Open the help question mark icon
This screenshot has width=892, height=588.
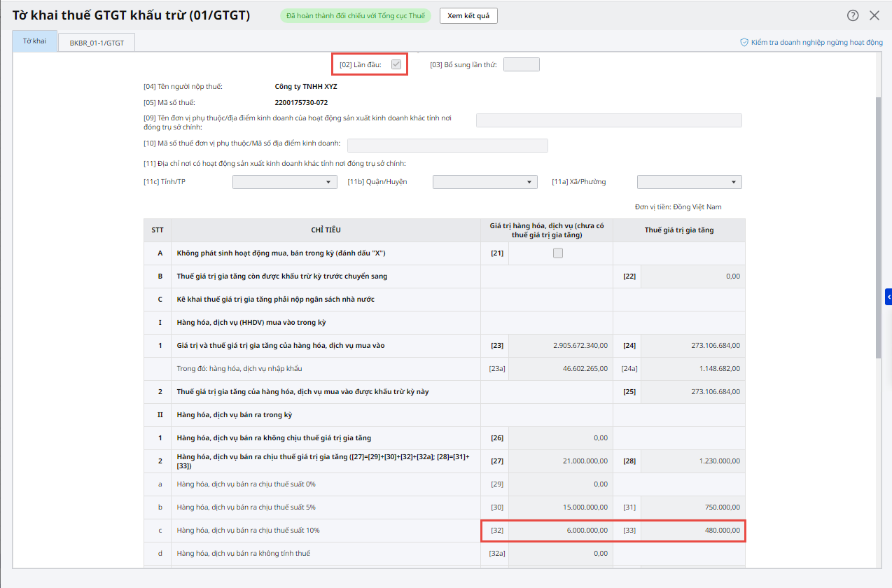click(x=853, y=15)
